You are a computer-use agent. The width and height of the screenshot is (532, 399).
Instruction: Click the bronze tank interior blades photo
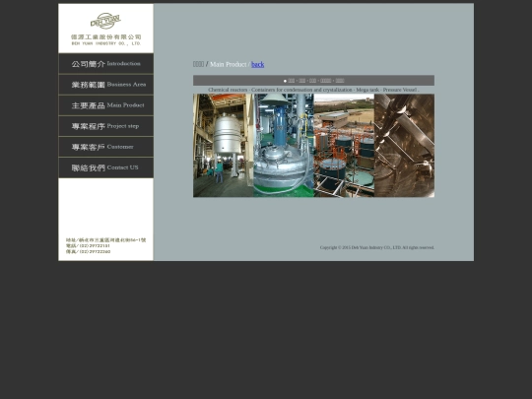(x=405, y=146)
